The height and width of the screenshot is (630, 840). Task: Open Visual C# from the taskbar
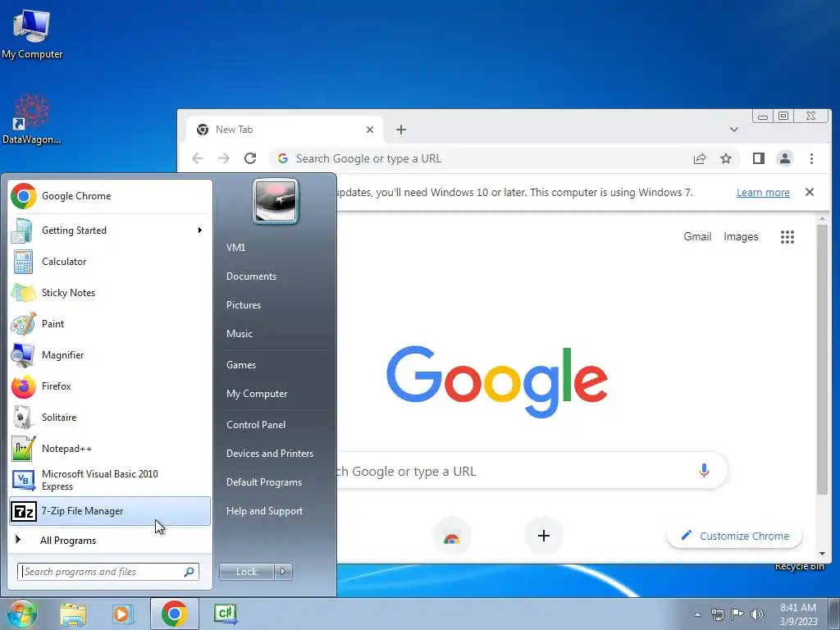pyautogui.click(x=226, y=614)
